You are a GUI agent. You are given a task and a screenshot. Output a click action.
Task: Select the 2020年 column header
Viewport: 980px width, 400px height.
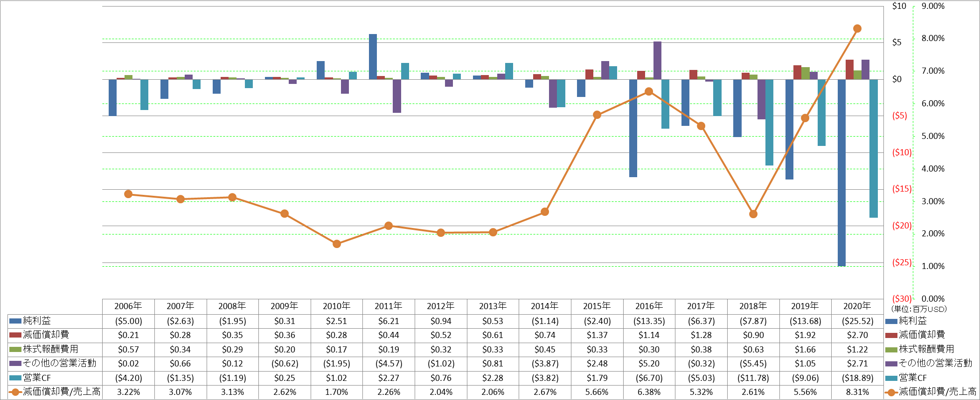pyautogui.click(x=857, y=306)
